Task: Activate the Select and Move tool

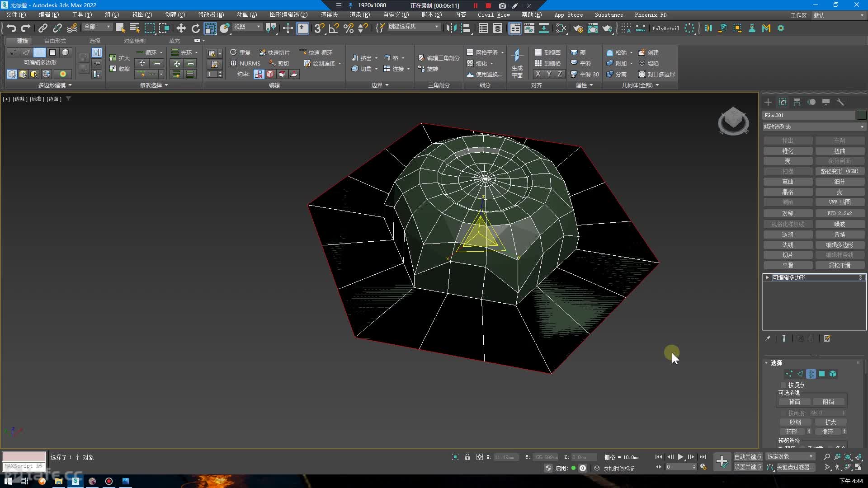Action: pyautogui.click(x=181, y=28)
